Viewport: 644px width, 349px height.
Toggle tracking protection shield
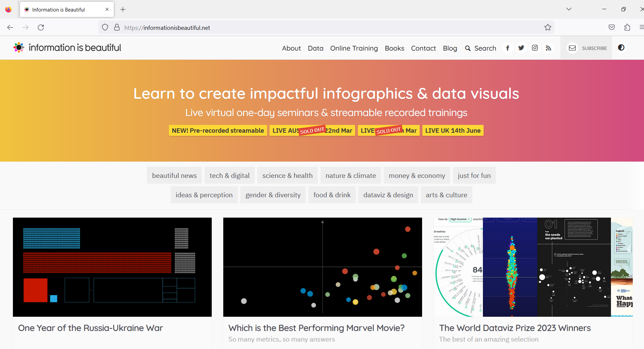point(105,27)
